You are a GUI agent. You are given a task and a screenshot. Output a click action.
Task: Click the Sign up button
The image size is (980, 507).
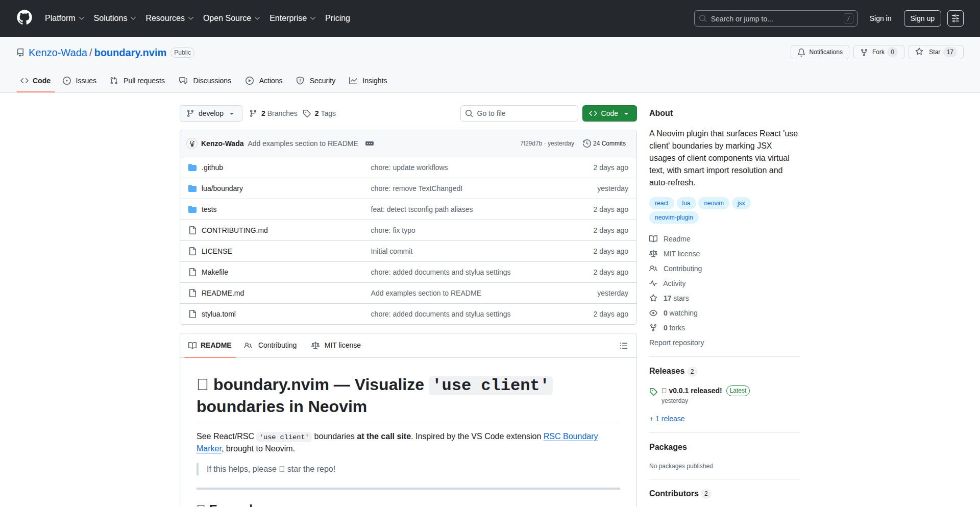coord(922,18)
